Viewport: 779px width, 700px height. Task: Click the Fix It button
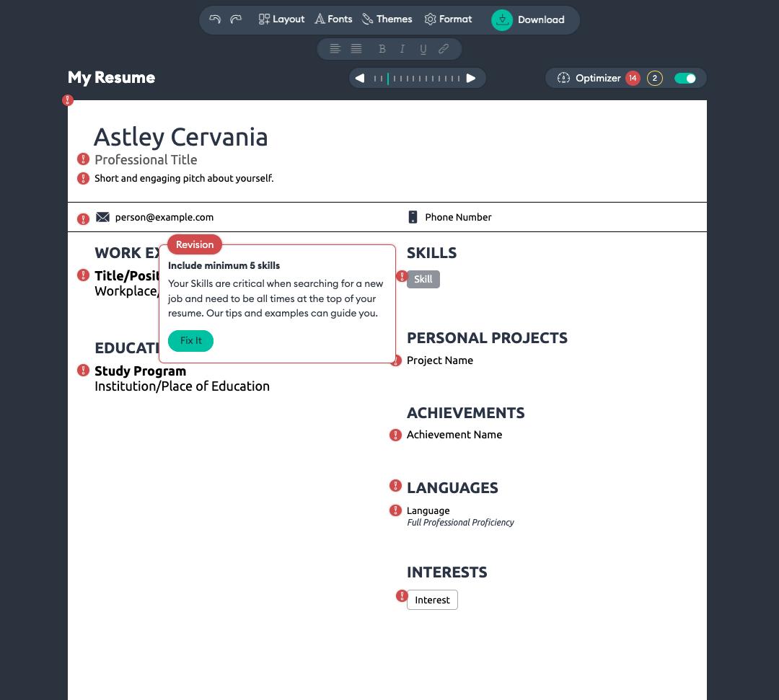pyautogui.click(x=190, y=340)
